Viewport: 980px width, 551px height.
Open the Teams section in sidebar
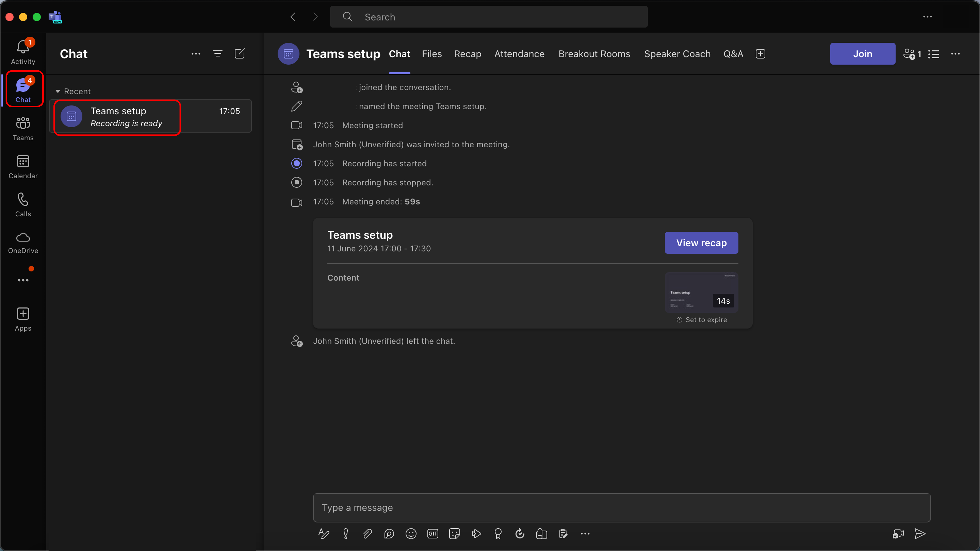tap(23, 128)
